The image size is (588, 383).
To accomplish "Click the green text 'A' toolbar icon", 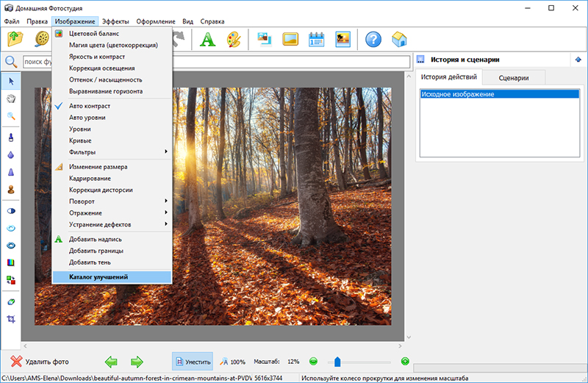I will pos(208,39).
